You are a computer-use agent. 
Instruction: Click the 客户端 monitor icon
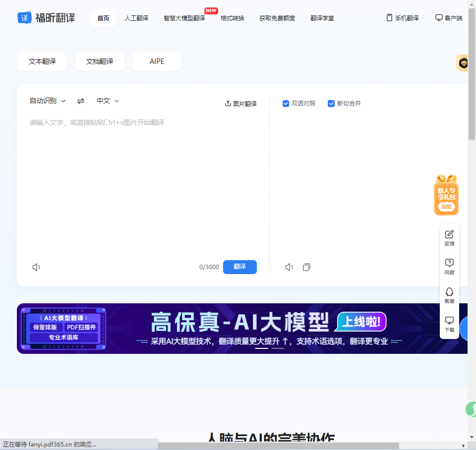439,18
